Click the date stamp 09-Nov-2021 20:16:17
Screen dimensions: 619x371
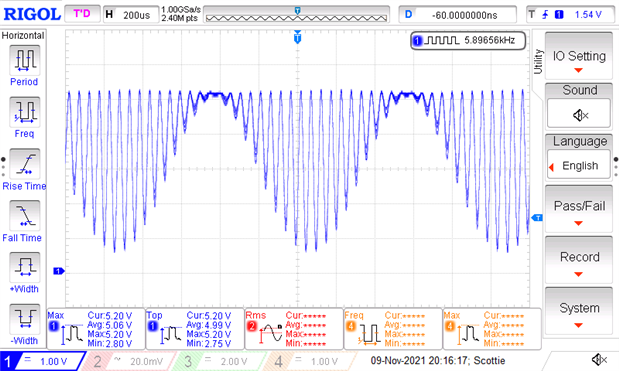(x=420, y=360)
